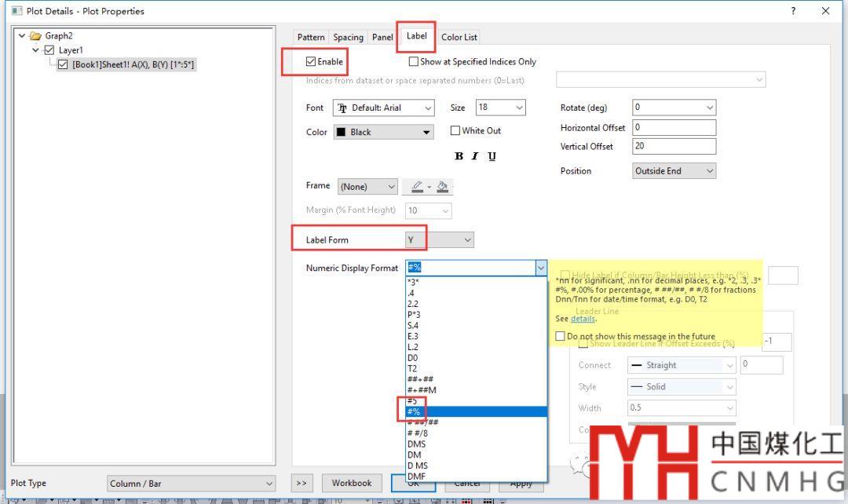Enable the White Out checkbox
The image size is (848, 504).
455,130
